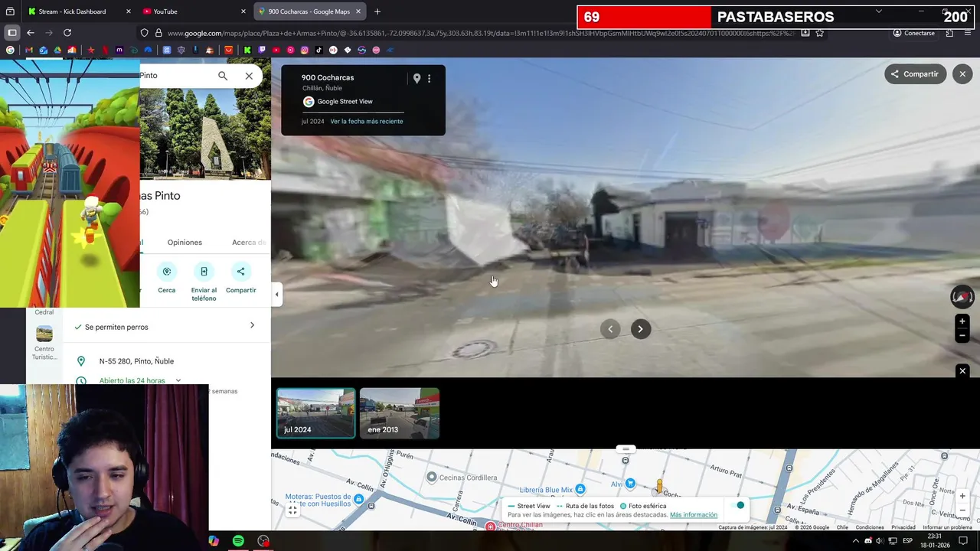Click the Cerca button

167,279
